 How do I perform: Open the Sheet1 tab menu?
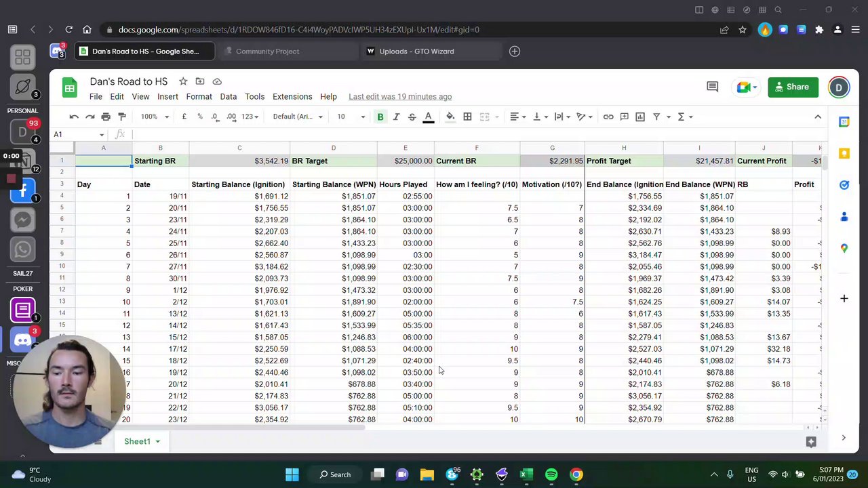[x=157, y=442]
